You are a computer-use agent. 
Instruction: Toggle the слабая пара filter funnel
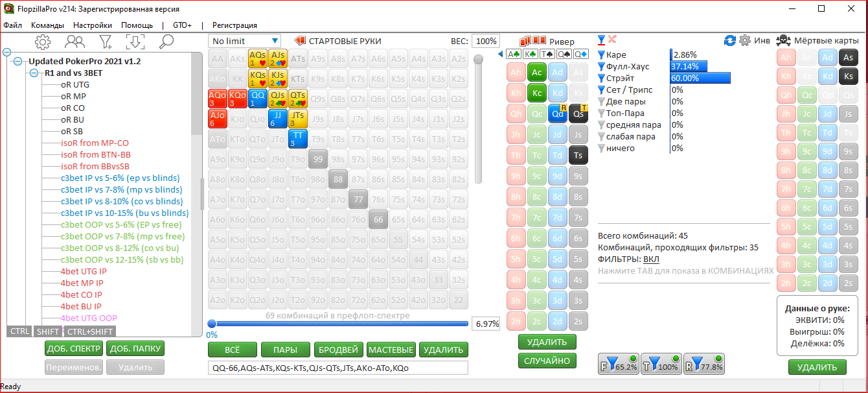click(x=600, y=137)
